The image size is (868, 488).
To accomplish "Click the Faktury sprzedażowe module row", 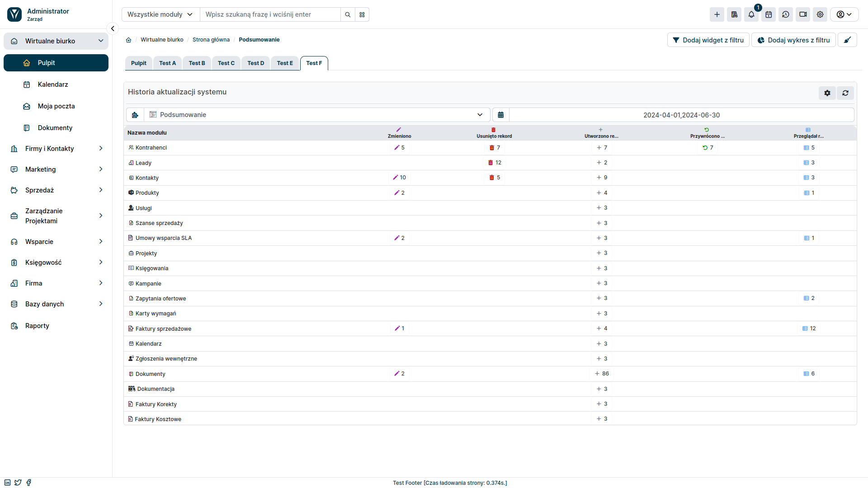I will 490,328.
